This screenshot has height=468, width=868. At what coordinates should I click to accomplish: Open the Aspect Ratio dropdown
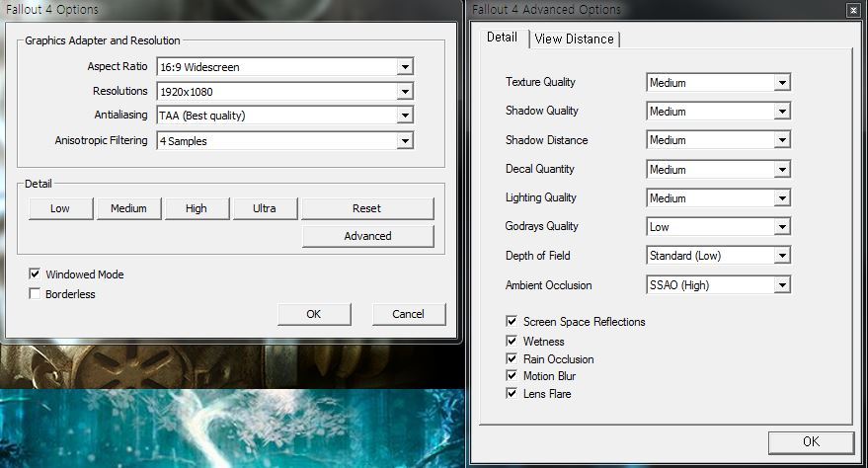(x=285, y=67)
